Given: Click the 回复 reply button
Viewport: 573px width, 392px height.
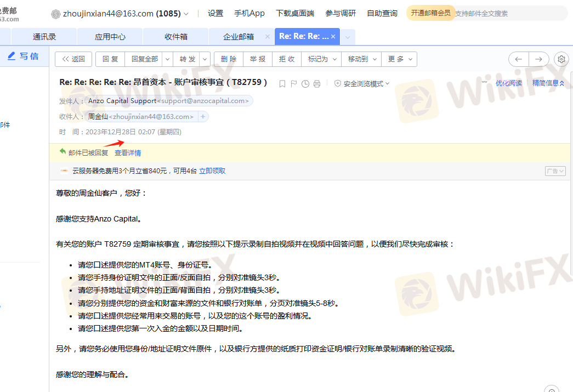Looking at the screenshot, I should (110, 59).
